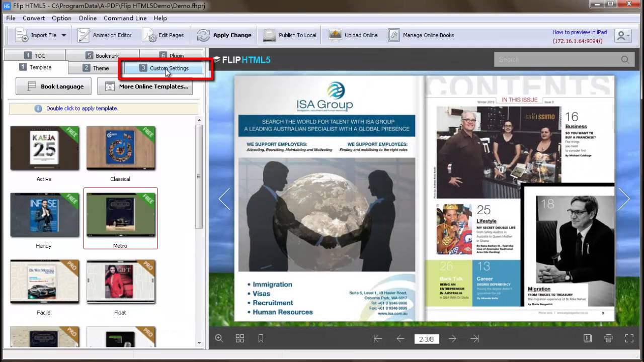644x362 pixels.
Task: Toggle fullscreen icon in viewer
Action: click(629, 338)
